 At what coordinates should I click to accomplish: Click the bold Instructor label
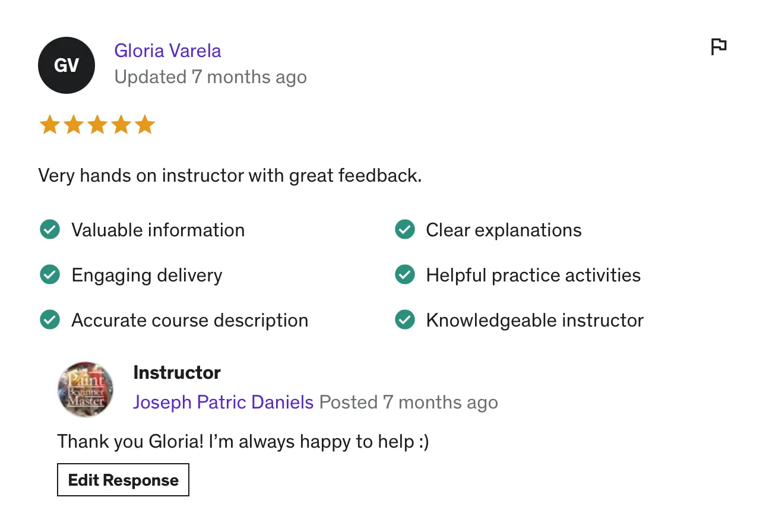[177, 372]
